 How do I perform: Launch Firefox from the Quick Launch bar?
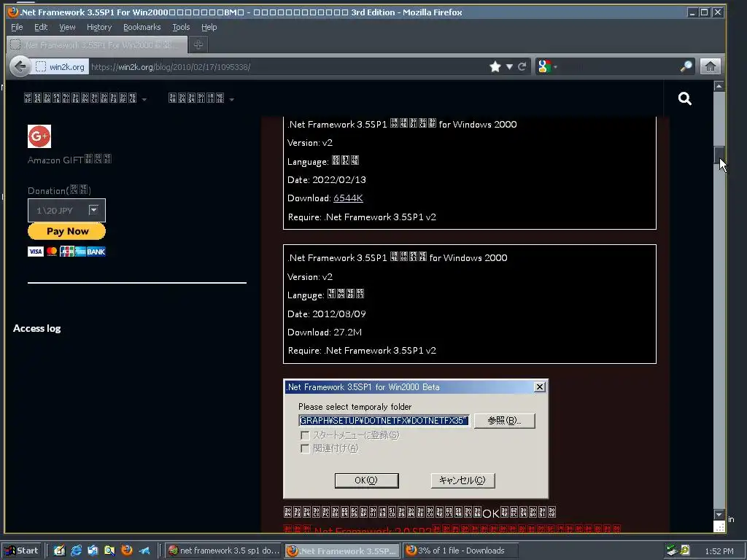[127, 551]
